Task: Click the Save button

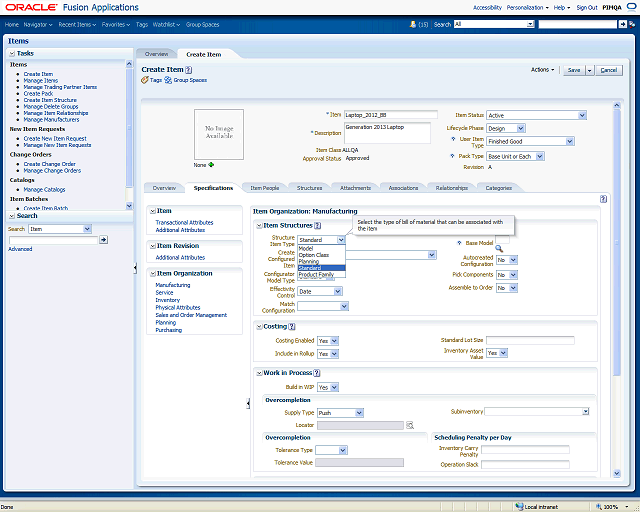Action: (x=573, y=70)
